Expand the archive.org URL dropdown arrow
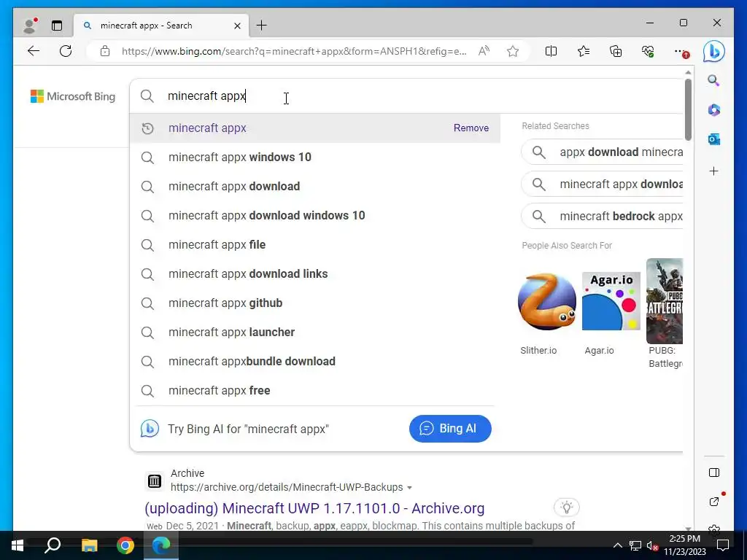The image size is (747, 560). [410, 488]
